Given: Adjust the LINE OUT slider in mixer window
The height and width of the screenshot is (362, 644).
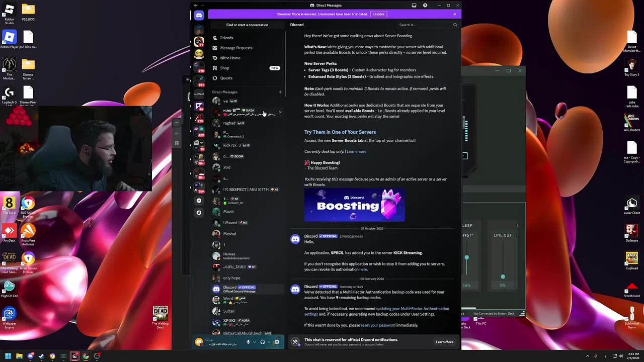Looking at the screenshot, I should (x=503, y=277).
